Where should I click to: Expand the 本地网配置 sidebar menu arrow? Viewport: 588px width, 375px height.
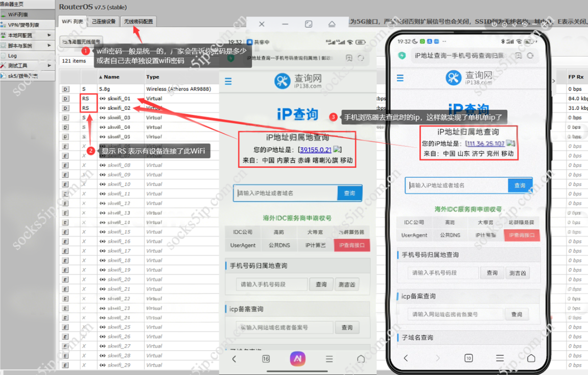49,35
